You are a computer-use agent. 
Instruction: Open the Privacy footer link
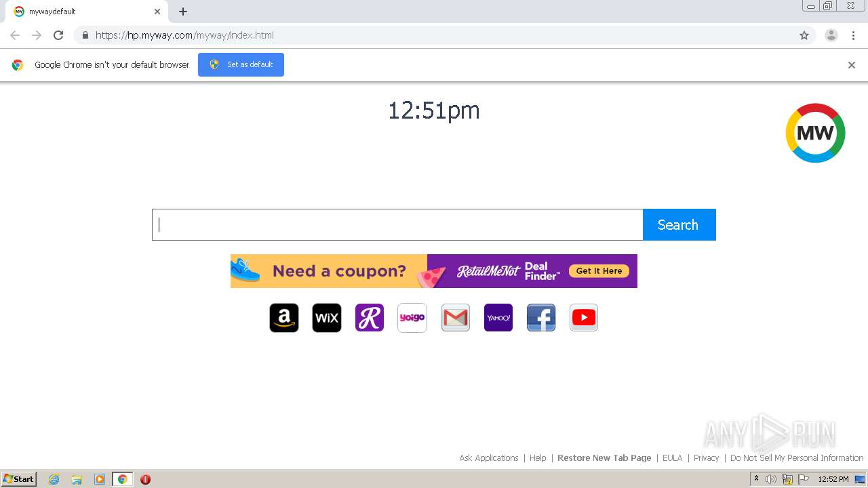tap(706, 458)
